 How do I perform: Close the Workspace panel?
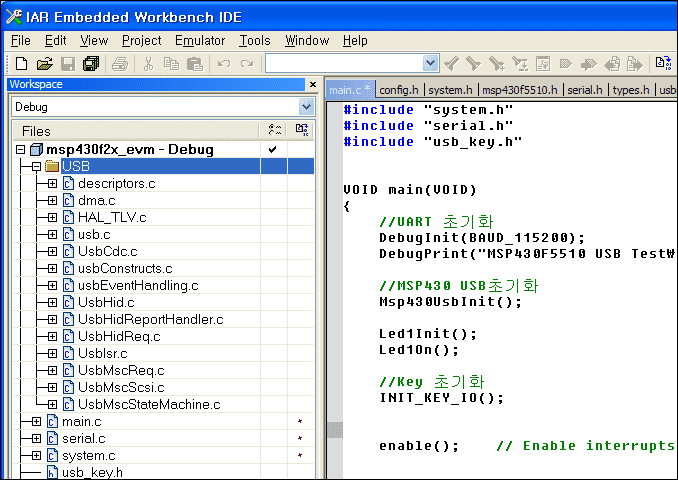click(313, 84)
